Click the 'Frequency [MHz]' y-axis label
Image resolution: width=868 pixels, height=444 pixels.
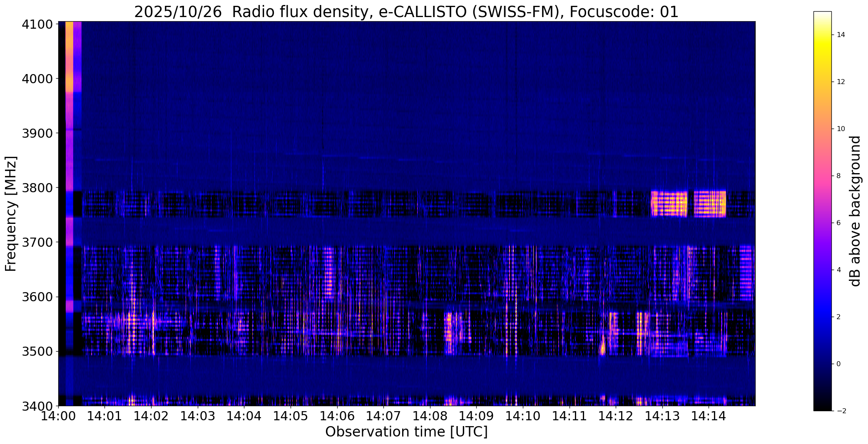tap(11, 213)
